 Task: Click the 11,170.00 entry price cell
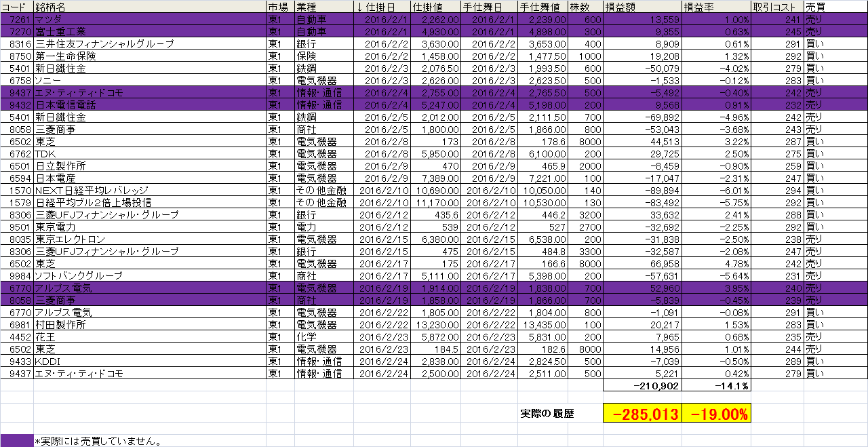[x=436, y=202]
